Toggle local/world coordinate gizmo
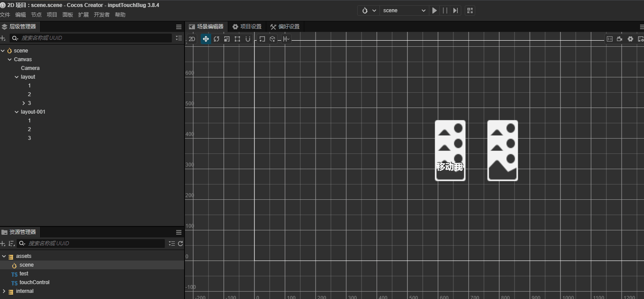Viewport: 644px width, 299px height. [272, 39]
